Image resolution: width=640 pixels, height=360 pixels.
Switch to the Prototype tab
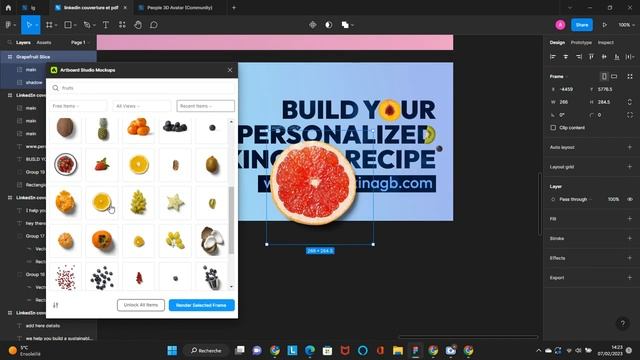pyautogui.click(x=581, y=42)
